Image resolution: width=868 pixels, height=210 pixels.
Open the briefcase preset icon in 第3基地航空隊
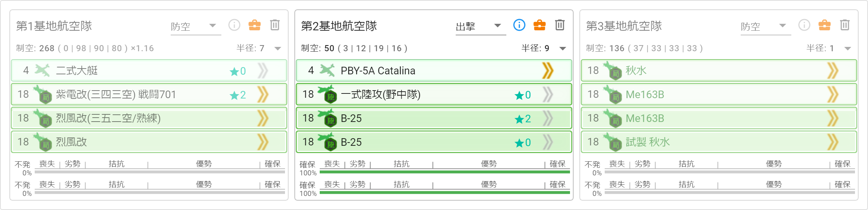point(824,25)
